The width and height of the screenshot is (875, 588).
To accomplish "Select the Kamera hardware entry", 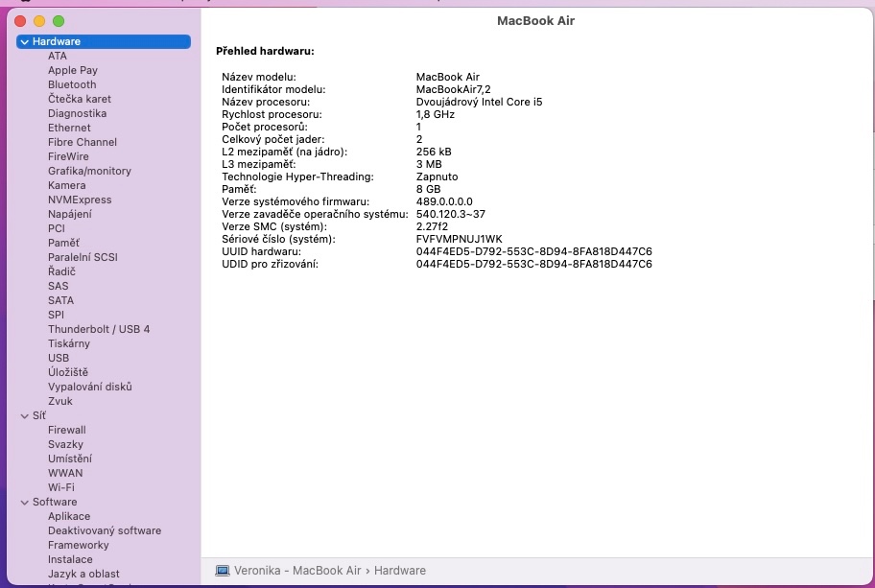I will pos(67,185).
